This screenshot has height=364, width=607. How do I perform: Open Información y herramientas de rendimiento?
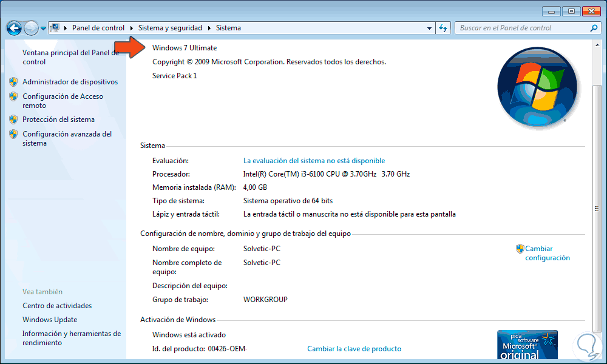(x=72, y=338)
